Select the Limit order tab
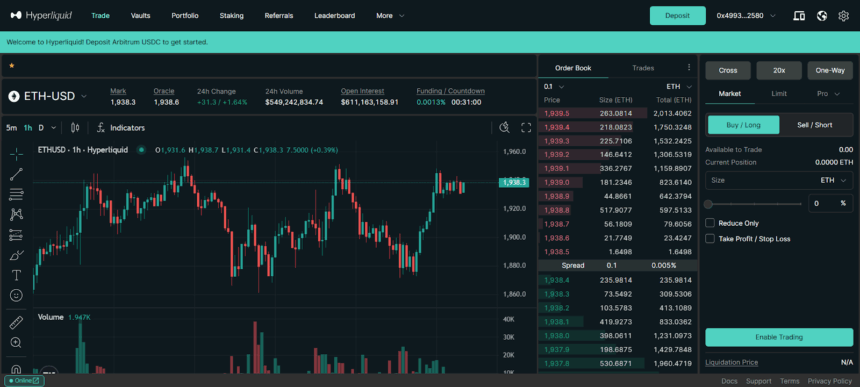The image size is (860, 387). click(779, 94)
